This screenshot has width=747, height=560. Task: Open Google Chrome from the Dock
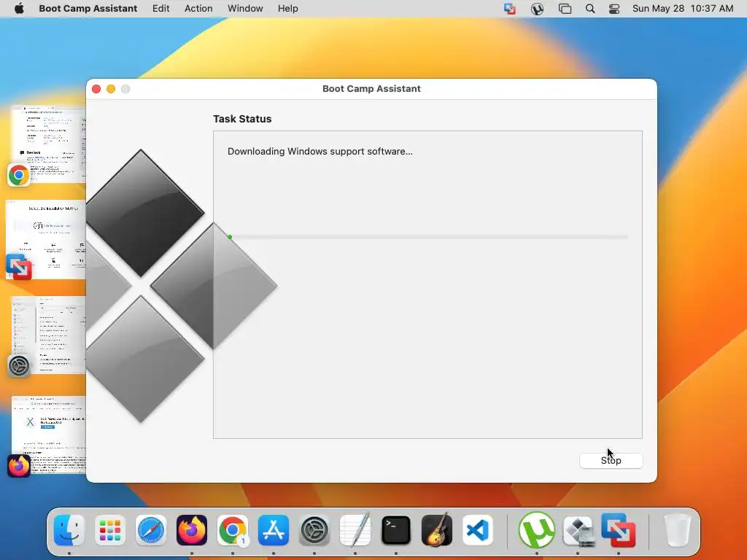[x=233, y=530]
